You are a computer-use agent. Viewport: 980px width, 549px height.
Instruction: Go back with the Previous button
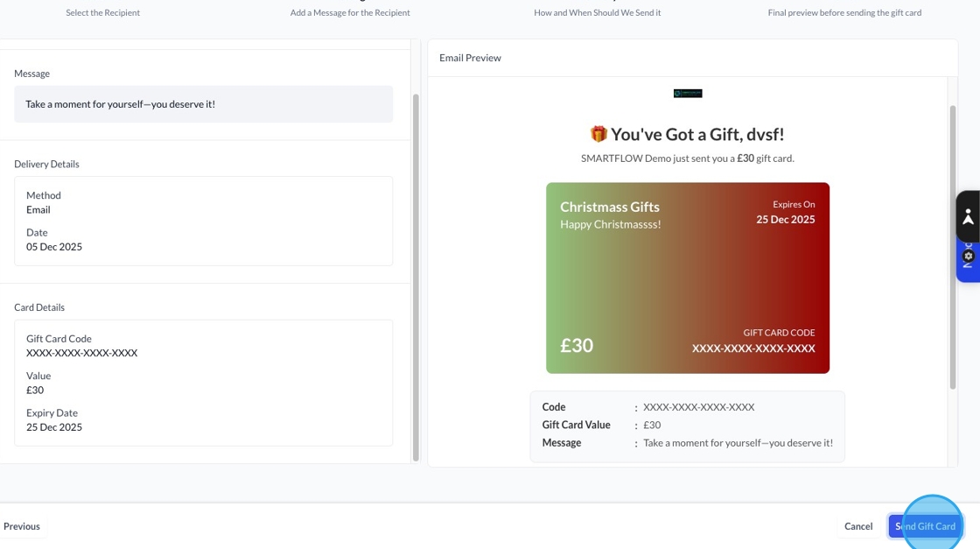22,526
